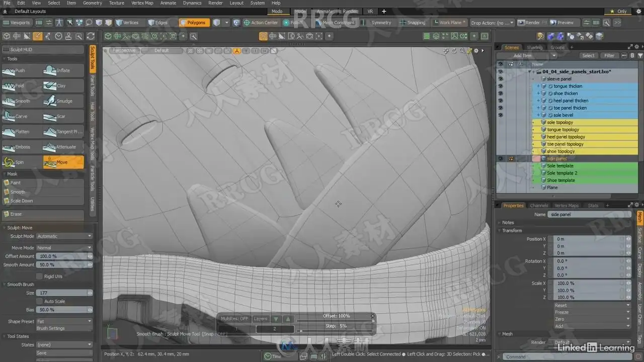
Task: Select the Scar sculpt tool
Action: tap(63, 117)
